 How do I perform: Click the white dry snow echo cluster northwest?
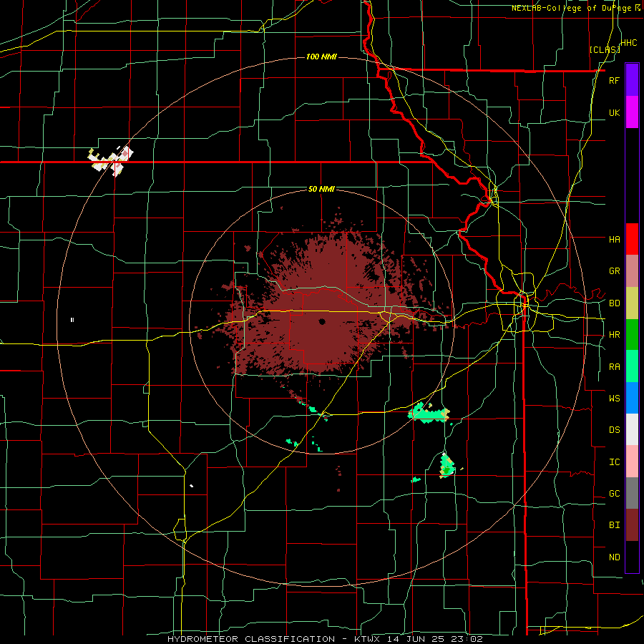tap(111, 161)
